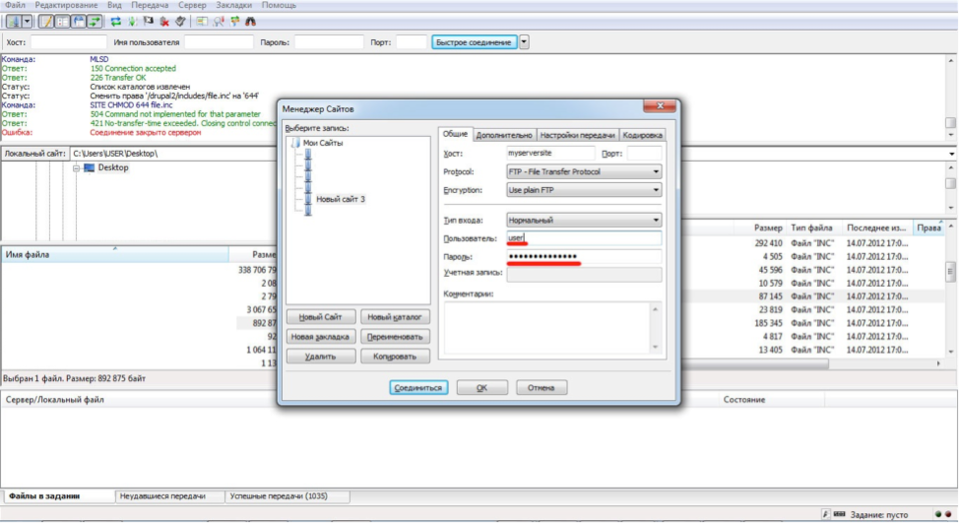Viewport: 959px width, 523px height.
Task: Toggle the local directory tree view
Action: (x=62, y=21)
